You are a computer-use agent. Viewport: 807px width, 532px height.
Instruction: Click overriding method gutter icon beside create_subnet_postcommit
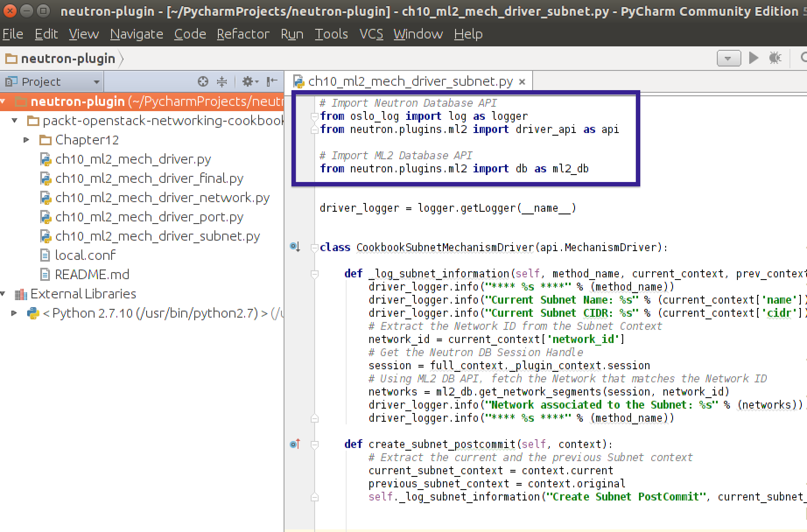point(295,444)
